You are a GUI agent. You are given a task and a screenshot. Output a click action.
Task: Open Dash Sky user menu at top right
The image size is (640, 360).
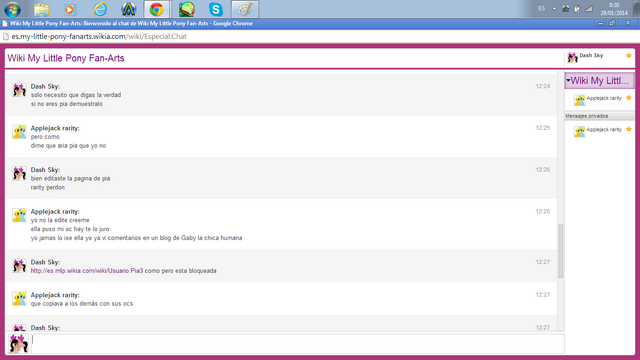point(591,56)
